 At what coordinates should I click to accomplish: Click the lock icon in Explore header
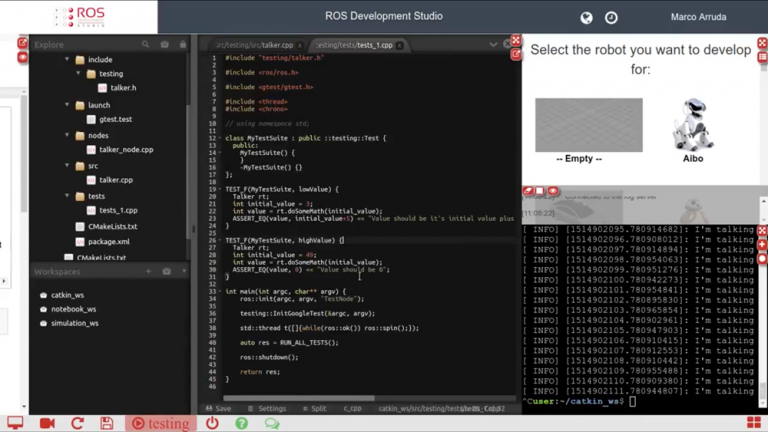[x=183, y=44]
